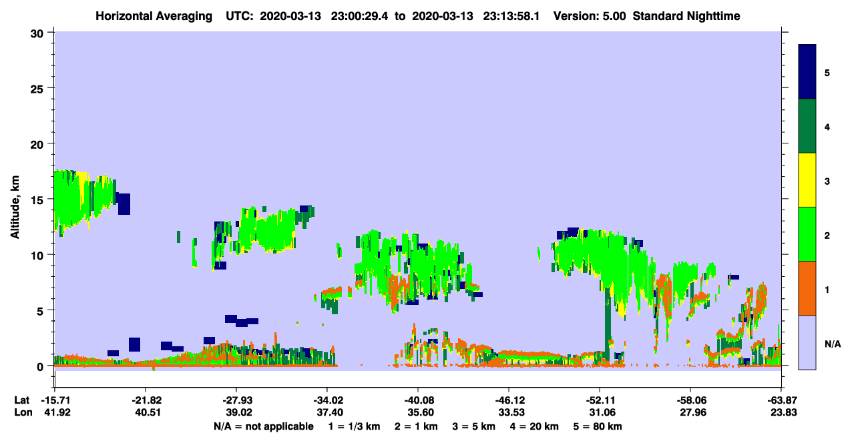Click the 5 km altitude tick label
The image size is (868, 445).
[41, 310]
